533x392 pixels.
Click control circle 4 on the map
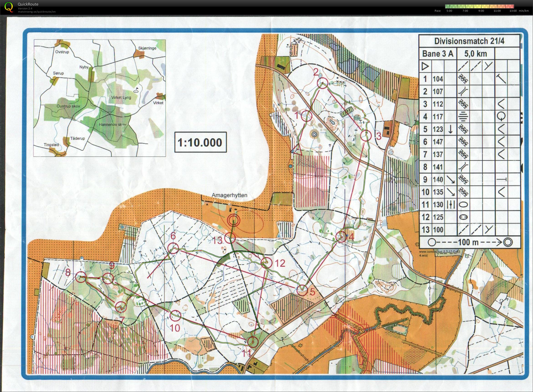pos(342,237)
